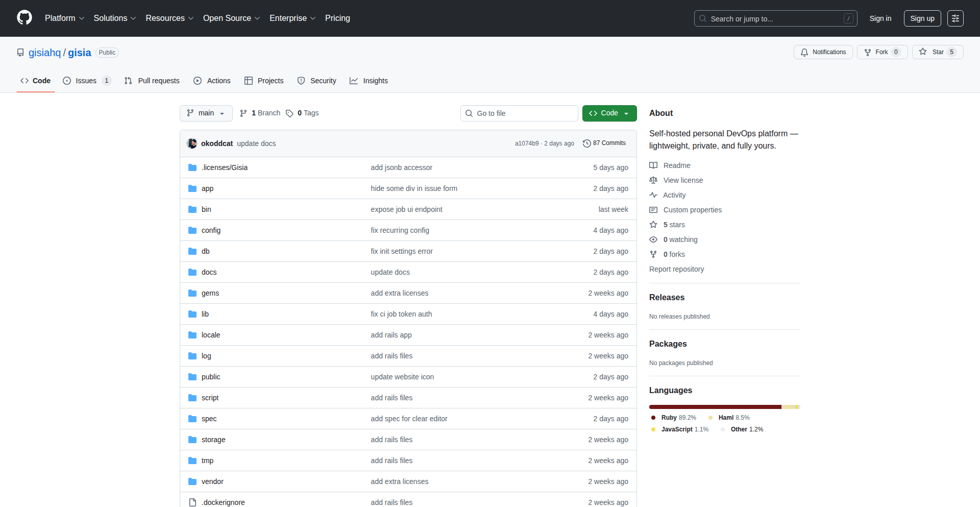Viewport: 980px width, 507px height.
Task: Open the green Code dropdown arrow
Action: [x=626, y=113]
